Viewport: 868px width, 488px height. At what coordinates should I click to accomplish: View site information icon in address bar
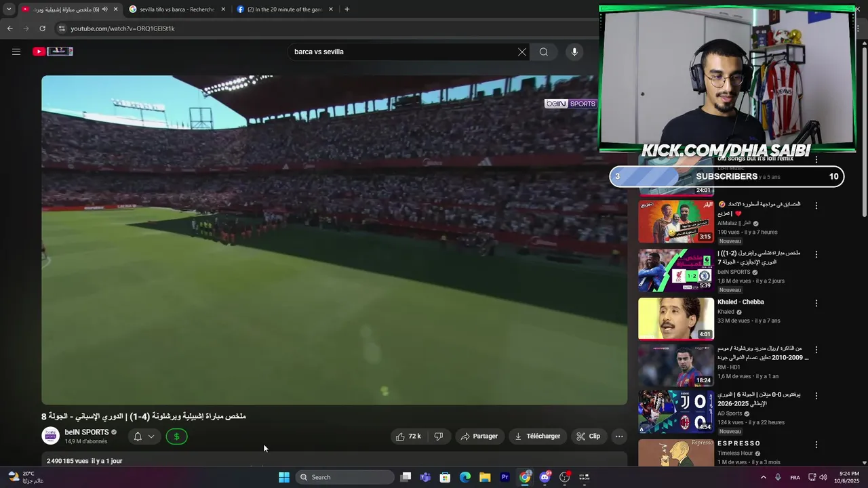(62, 28)
